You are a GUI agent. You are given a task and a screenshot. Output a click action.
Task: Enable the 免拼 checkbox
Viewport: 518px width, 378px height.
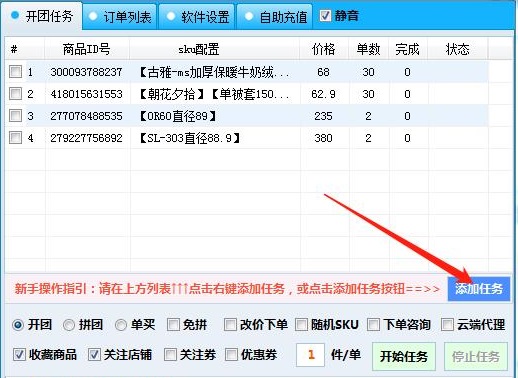(x=173, y=324)
